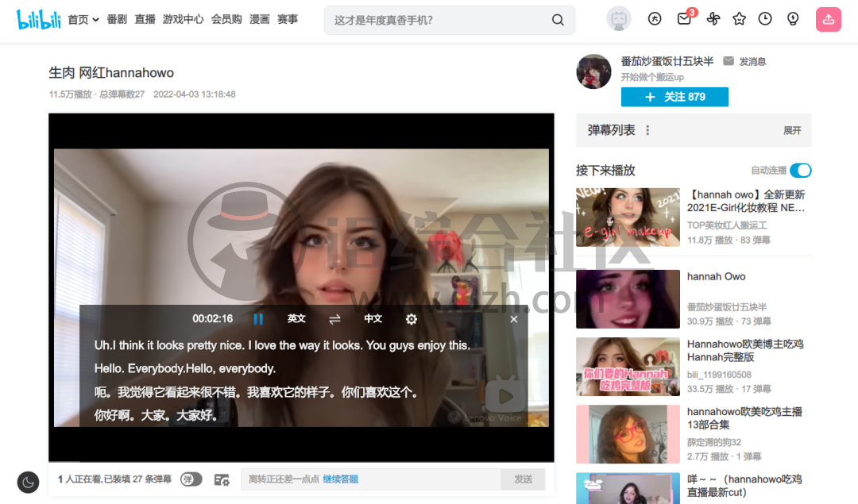
Task: Click the envelope icon beside 发消息
Action: [x=729, y=61]
